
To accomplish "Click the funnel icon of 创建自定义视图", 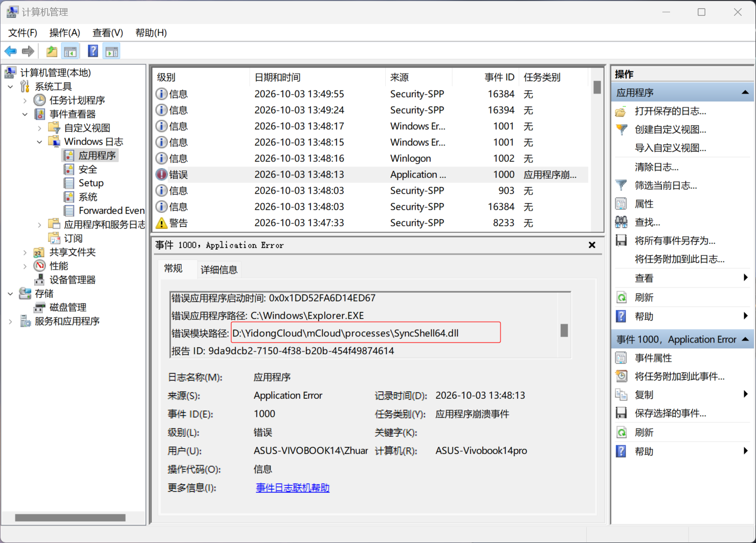I will point(621,130).
